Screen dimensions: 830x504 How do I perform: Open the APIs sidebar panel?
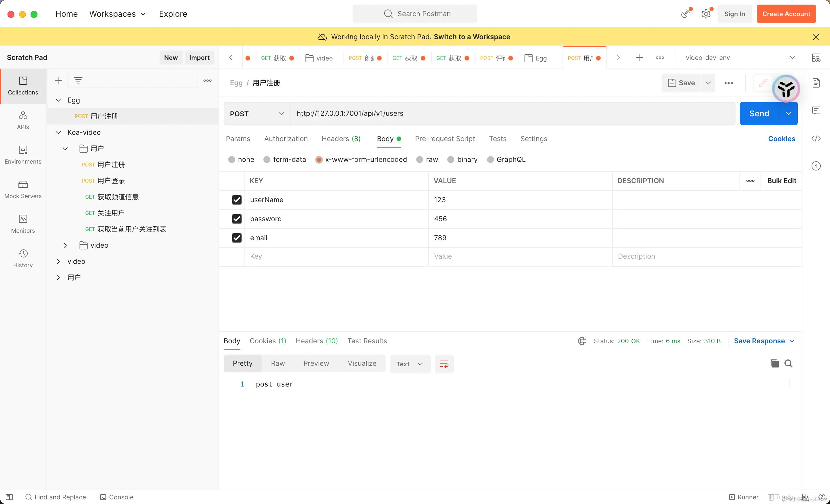coord(23,120)
